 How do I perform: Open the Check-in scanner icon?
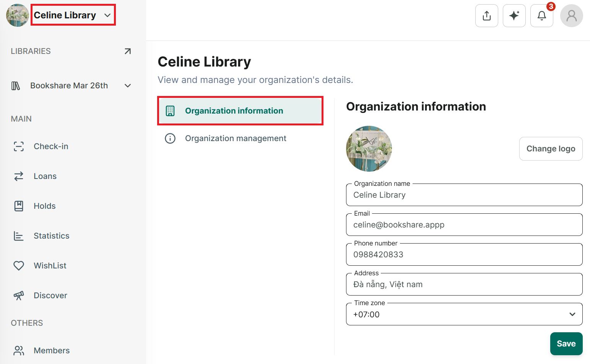[x=19, y=146]
